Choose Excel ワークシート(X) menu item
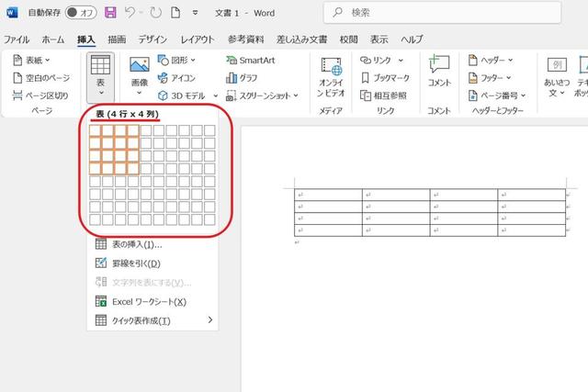The height and width of the screenshot is (392, 588). [153, 302]
